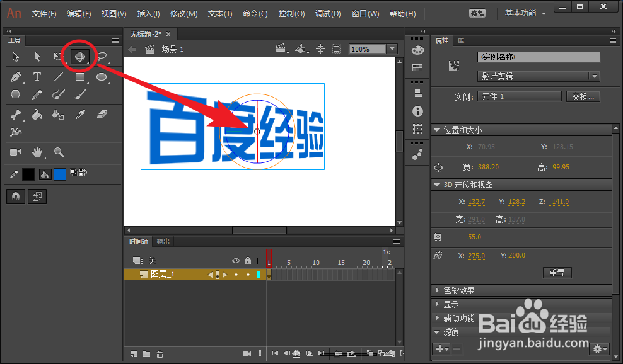This screenshot has height=364, width=623.
Task: Open the black stroke color swatch
Action: 28,174
